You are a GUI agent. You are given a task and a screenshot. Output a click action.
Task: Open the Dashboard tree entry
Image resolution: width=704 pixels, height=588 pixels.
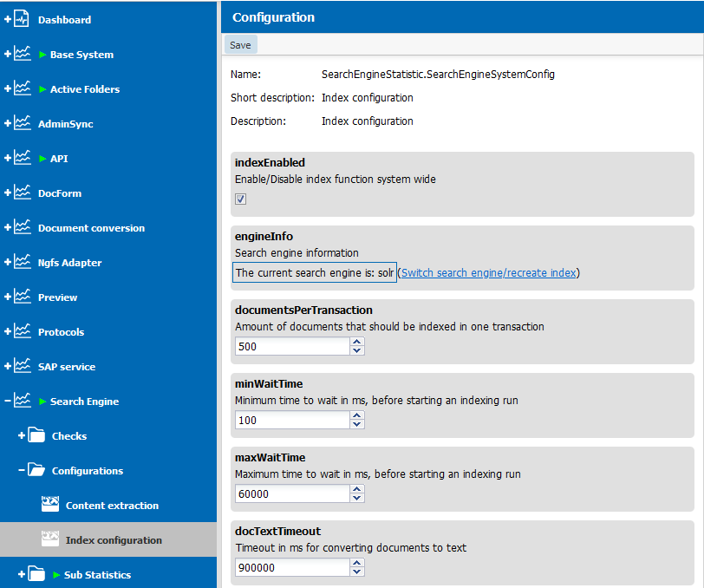[x=65, y=20]
